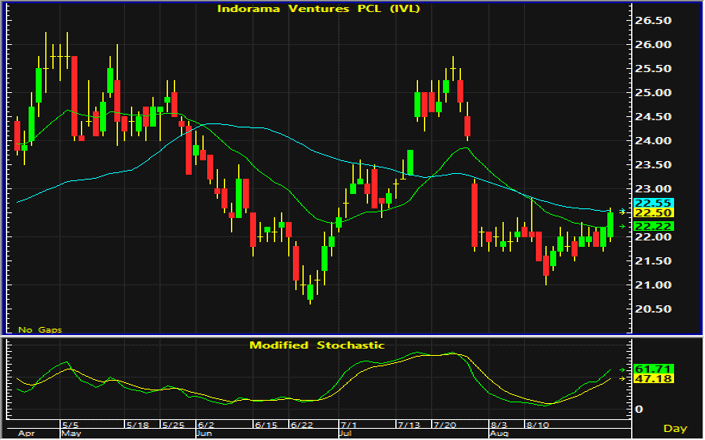Viewport: 705px width, 440px height.
Task: Click the Aug month label
Action: coord(500,434)
